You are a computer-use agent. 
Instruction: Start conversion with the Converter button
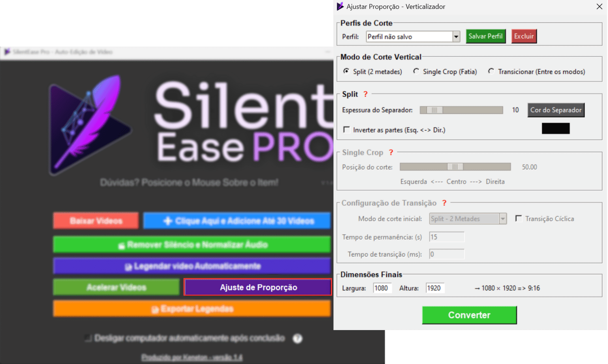click(469, 315)
